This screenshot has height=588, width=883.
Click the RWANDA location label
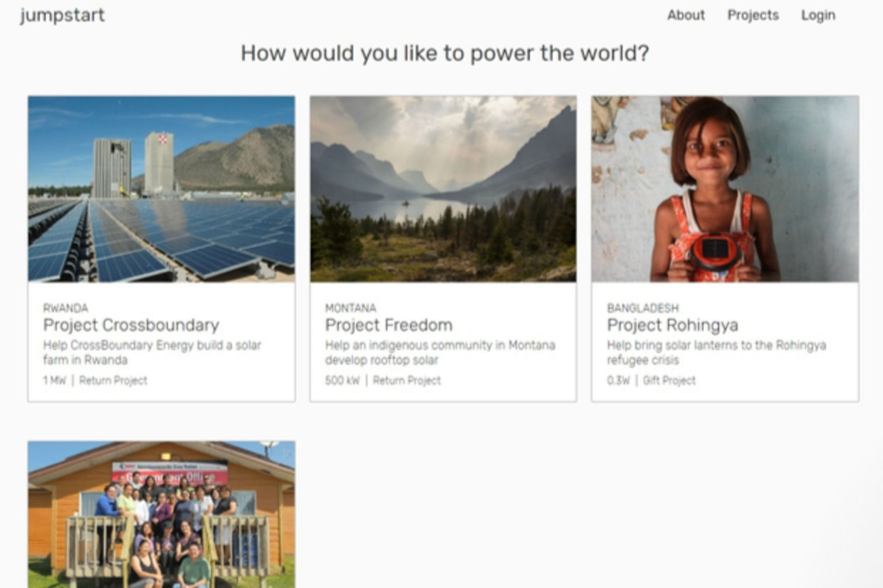(66, 308)
